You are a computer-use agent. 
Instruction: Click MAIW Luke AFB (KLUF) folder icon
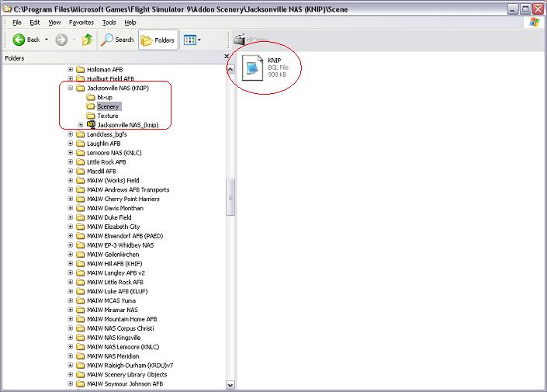81,291
